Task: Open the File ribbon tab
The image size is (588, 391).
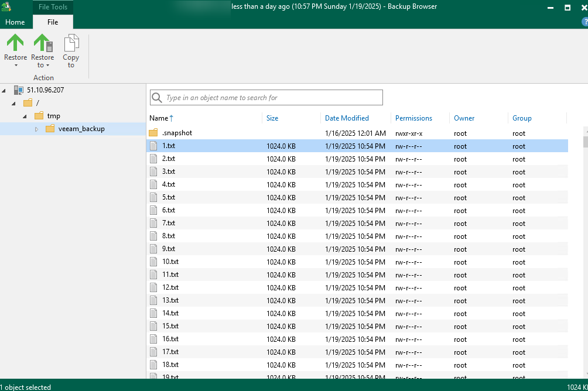Action: [x=53, y=22]
